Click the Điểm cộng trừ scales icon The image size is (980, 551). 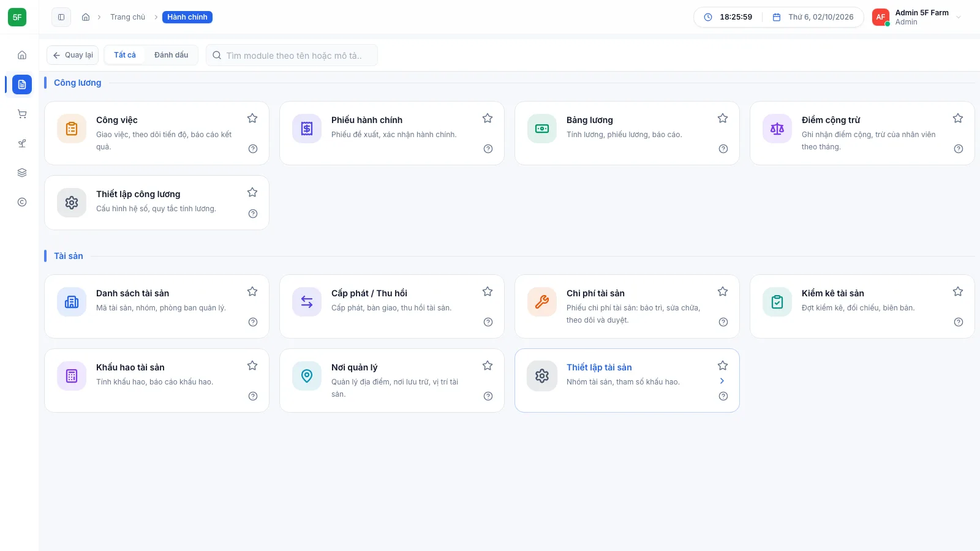777,129
